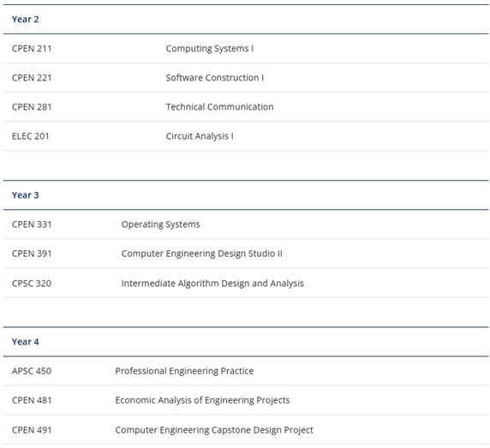Open Technical Communication course title
490x448 pixels.
click(x=219, y=107)
